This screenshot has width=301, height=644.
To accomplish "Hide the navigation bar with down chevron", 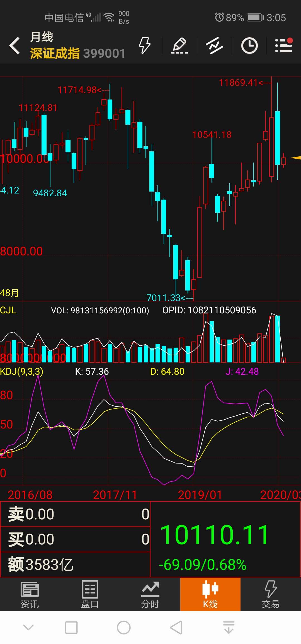I will click(x=28, y=627).
